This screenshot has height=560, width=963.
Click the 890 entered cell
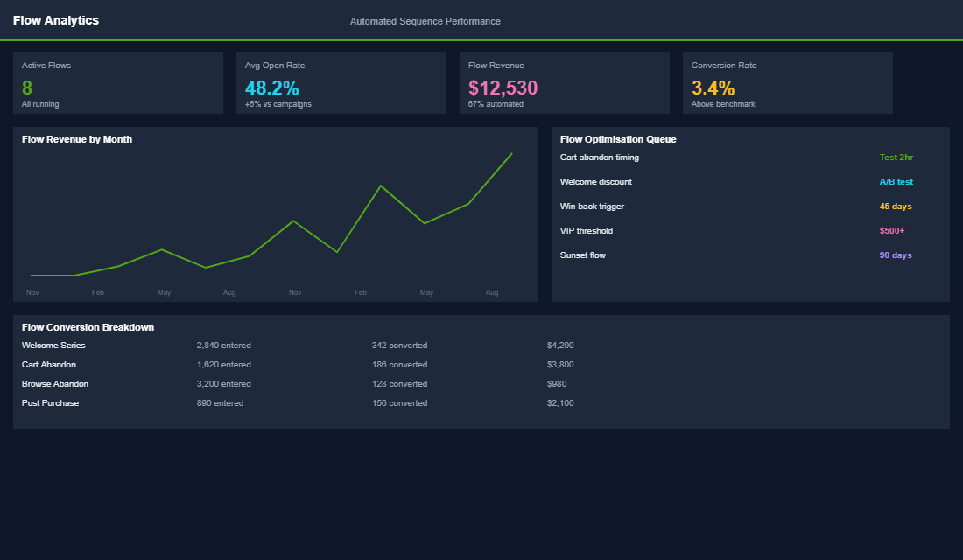tap(220, 403)
